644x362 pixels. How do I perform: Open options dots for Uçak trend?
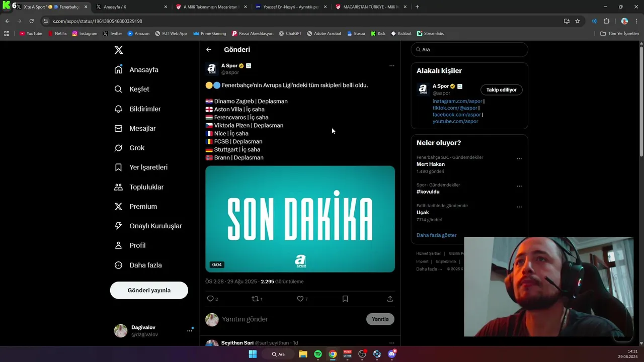[x=519, y=207]
